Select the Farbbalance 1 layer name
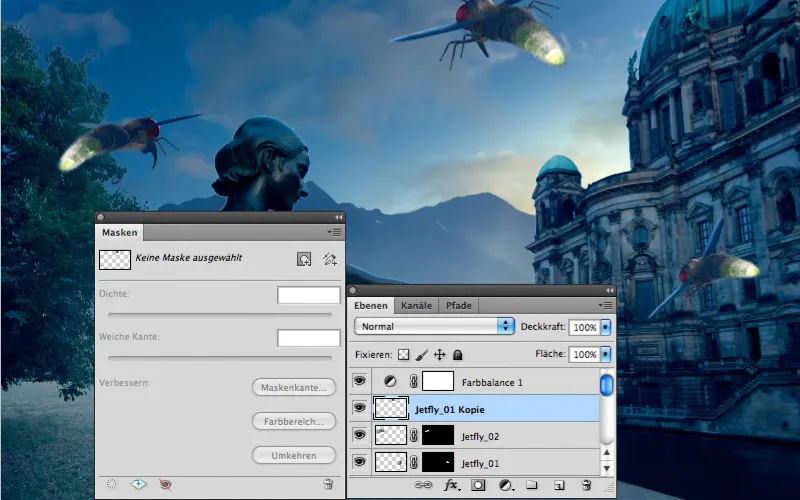The height and width of the screenshot is (500, 800). tap(492, 382)
